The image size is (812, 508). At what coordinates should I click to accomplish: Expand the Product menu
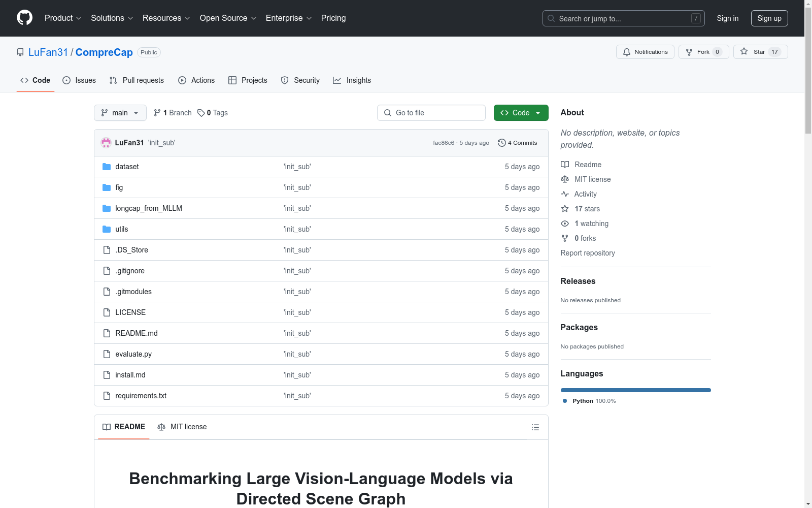63,18
